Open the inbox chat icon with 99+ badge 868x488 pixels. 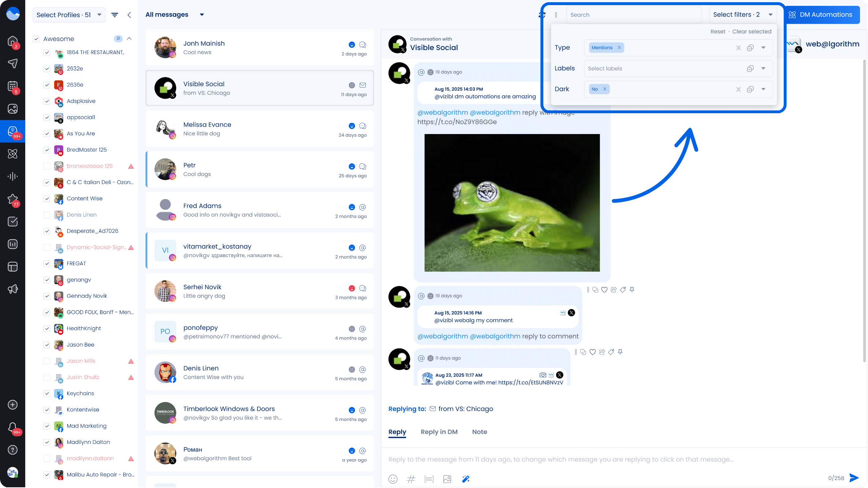[x=12, y=131]
